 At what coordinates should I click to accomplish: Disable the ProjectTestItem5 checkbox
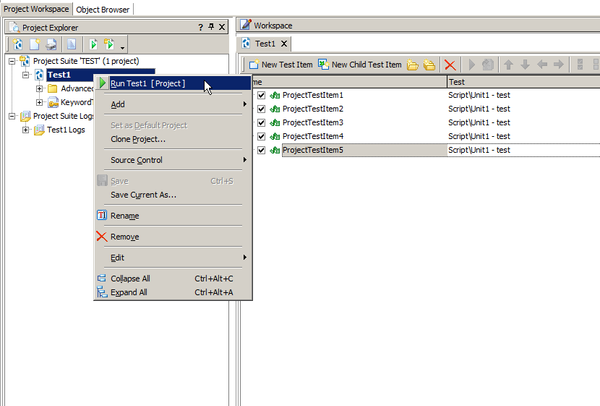tap(262, 150)
